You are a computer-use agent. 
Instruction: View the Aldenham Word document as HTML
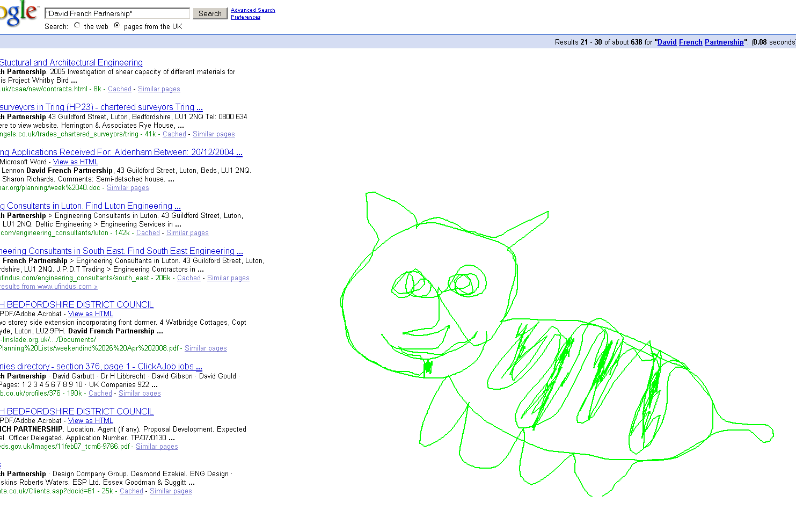(75, 162)
